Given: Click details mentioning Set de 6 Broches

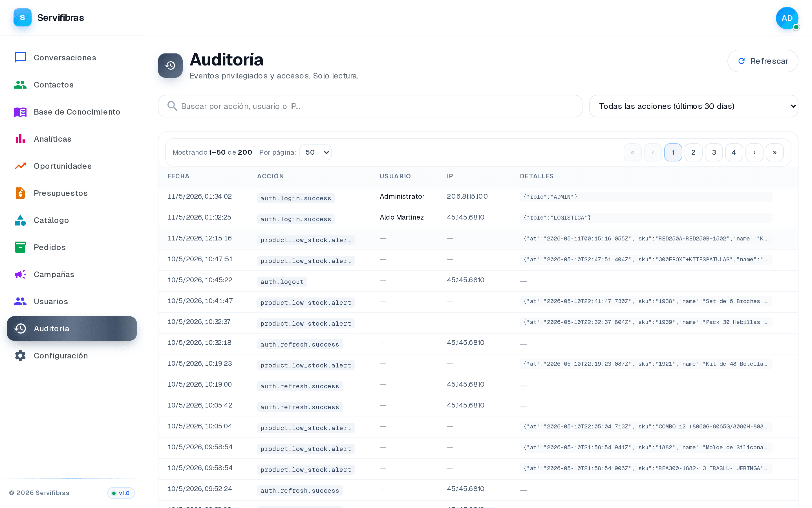Looking at the screenshot, I should 646,301.
